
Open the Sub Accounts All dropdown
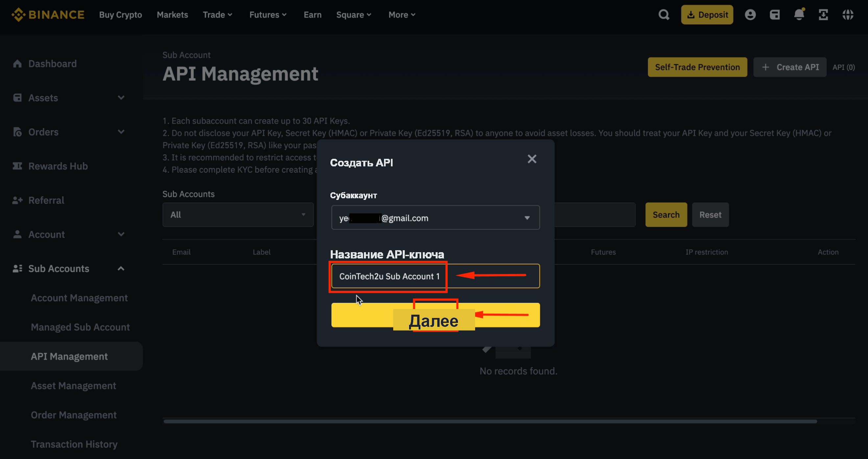pos(238,215)
